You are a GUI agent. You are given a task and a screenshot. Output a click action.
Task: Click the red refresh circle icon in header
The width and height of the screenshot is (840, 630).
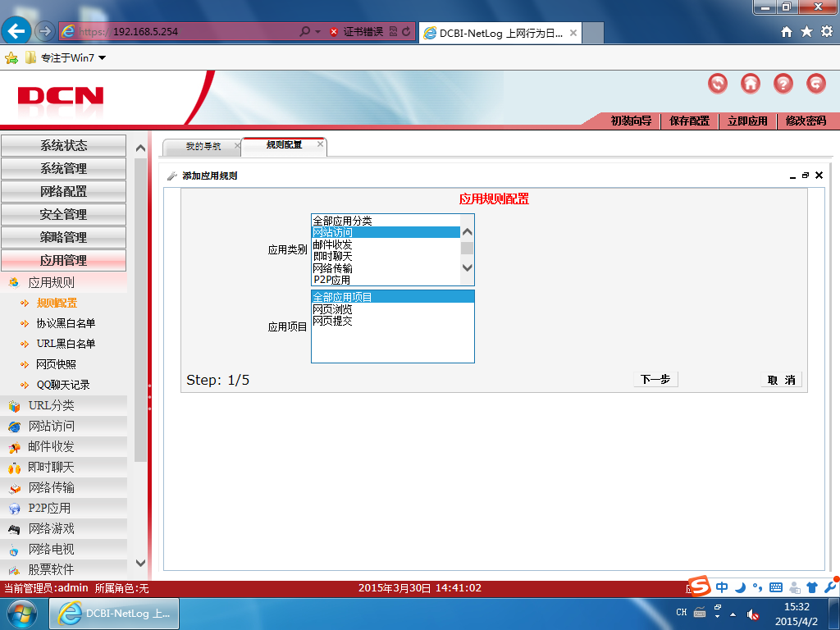coord(717,83)
